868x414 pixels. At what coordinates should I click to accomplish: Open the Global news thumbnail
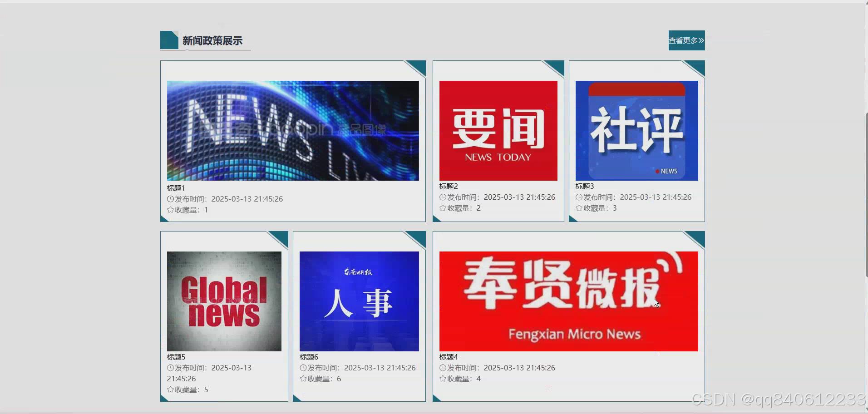(224, 301)
